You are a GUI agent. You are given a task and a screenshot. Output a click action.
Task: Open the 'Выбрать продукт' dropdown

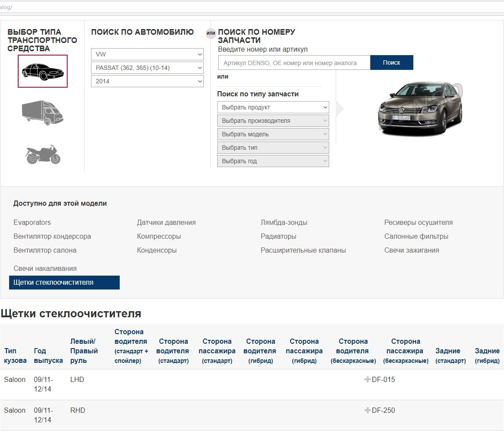pos(273,108)
